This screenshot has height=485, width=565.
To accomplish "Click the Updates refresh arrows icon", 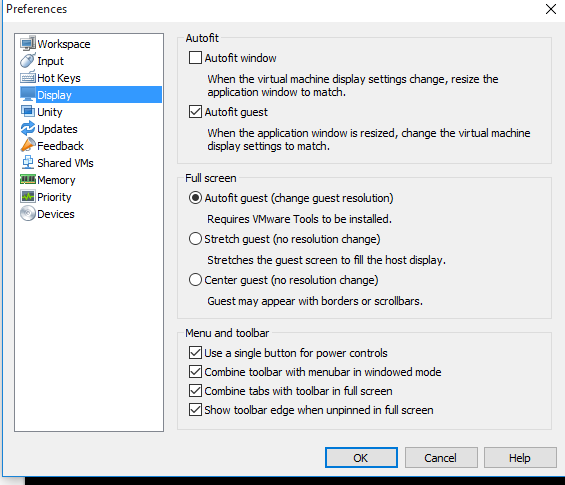I will point(28,128).
